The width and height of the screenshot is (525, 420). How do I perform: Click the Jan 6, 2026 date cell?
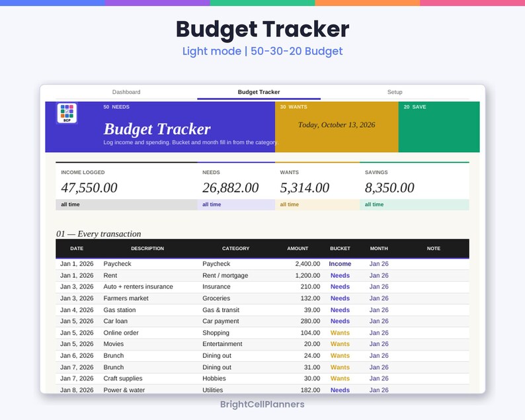click(77, 356)
